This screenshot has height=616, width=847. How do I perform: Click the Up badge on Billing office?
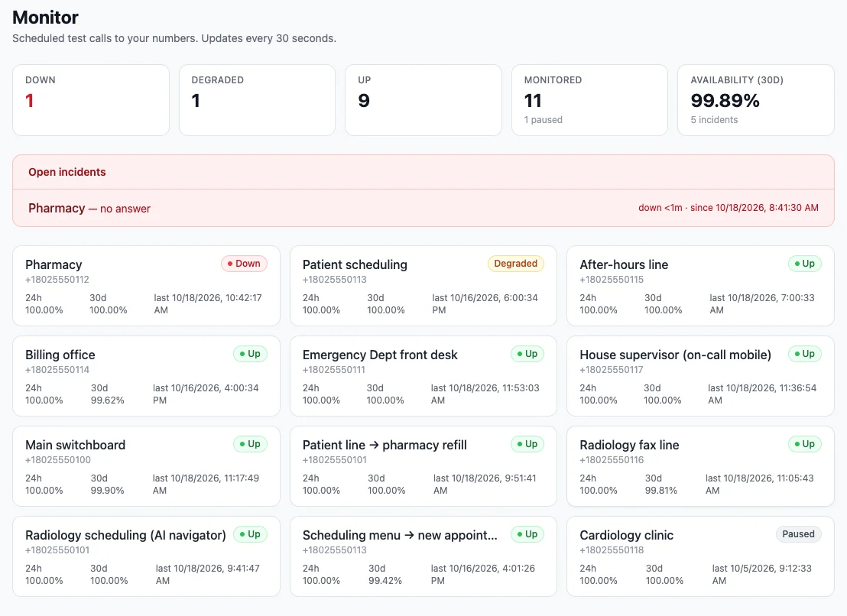[250, 354]
